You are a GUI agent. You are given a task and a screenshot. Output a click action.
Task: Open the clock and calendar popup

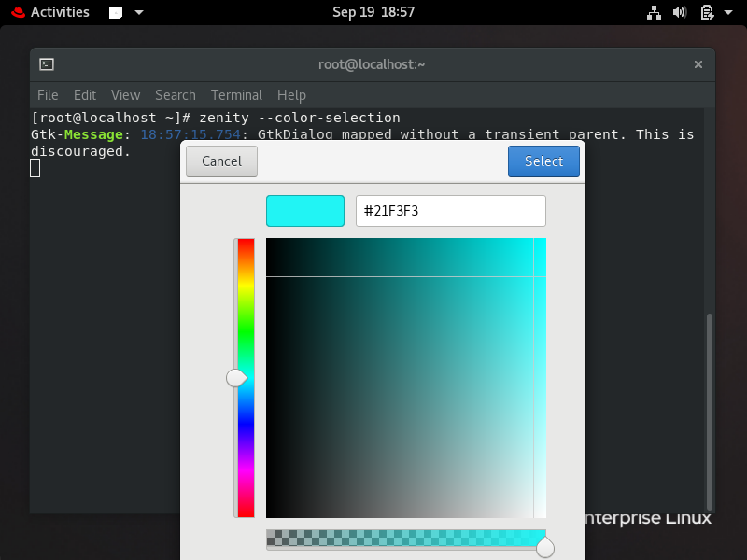pyautogui.click(x=373, y=12)
